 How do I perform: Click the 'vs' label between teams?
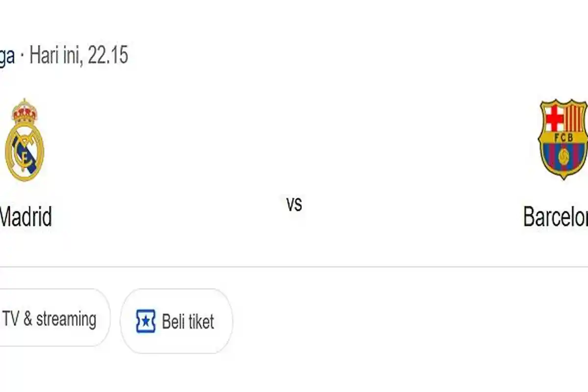point(294,205)
